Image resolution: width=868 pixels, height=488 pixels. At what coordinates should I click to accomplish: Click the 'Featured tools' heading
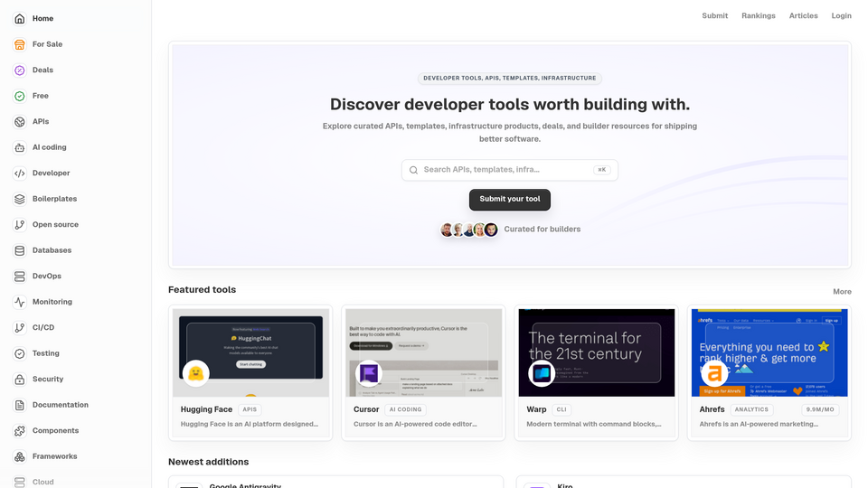(x=202, y=290)
